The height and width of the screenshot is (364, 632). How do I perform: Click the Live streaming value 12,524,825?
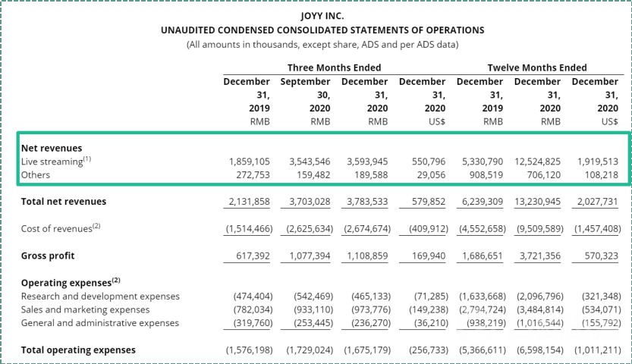[x=536, y=162]
